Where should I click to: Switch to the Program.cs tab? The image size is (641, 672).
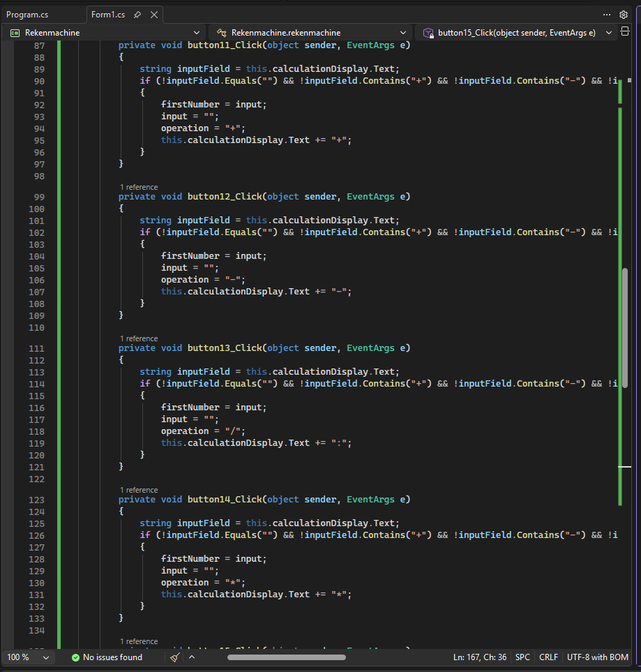[27, 15]
